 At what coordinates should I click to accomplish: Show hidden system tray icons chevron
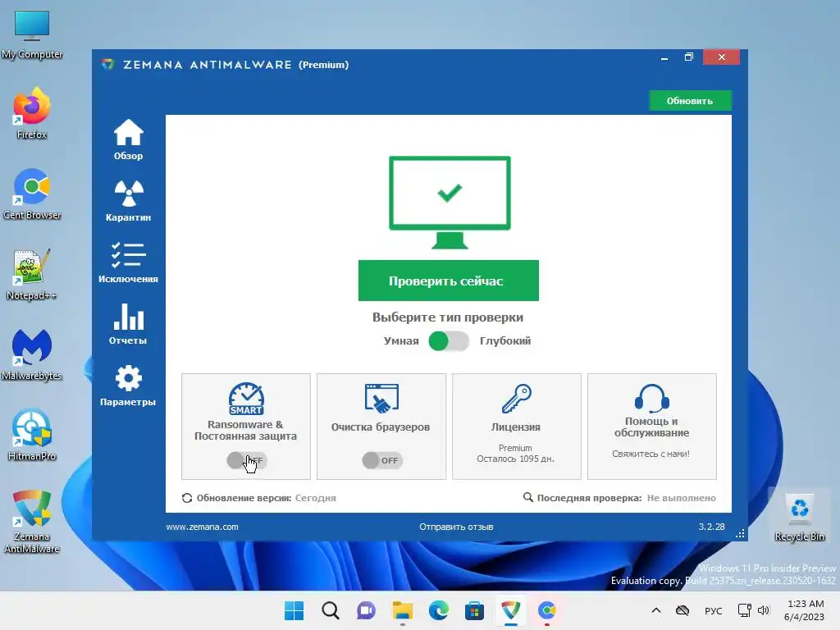[655, 610]
